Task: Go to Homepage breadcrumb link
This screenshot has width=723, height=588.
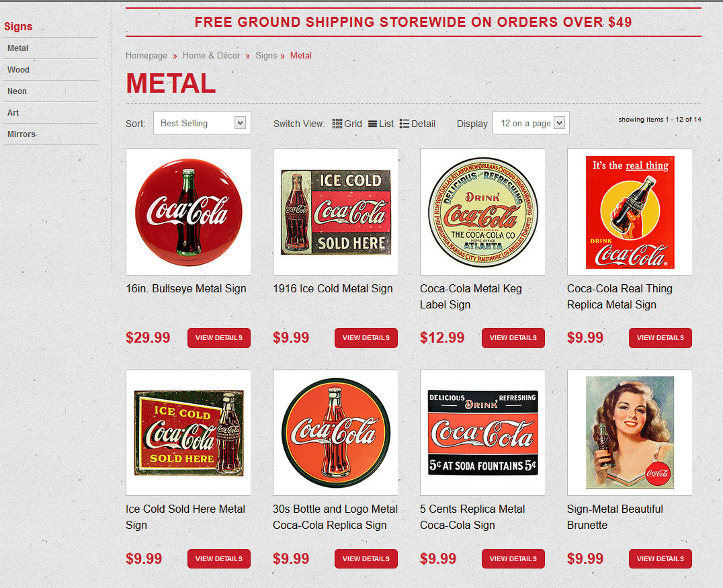Action: click(x=146, y=55)
